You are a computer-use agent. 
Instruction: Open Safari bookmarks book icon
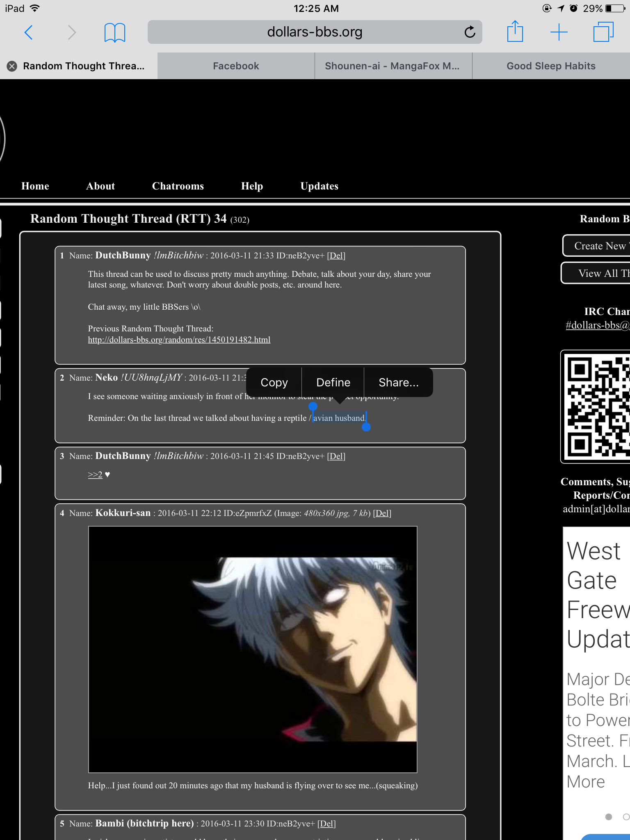115,32
